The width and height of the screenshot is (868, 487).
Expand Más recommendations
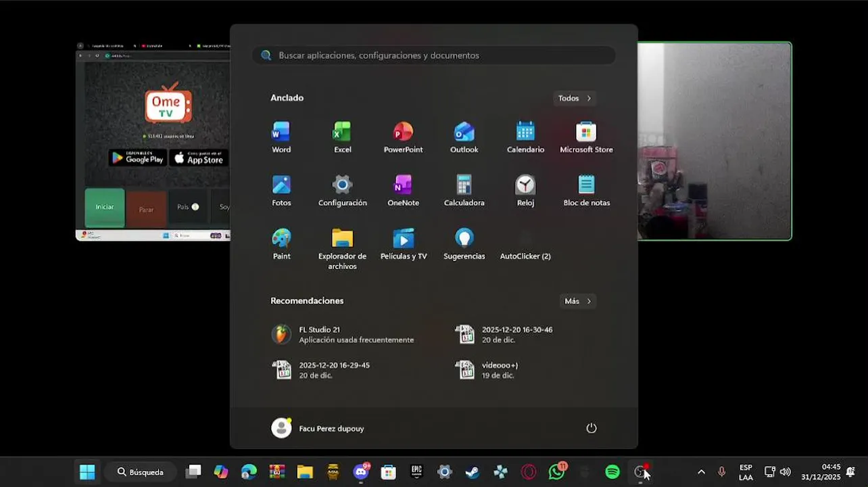[578, 301]
